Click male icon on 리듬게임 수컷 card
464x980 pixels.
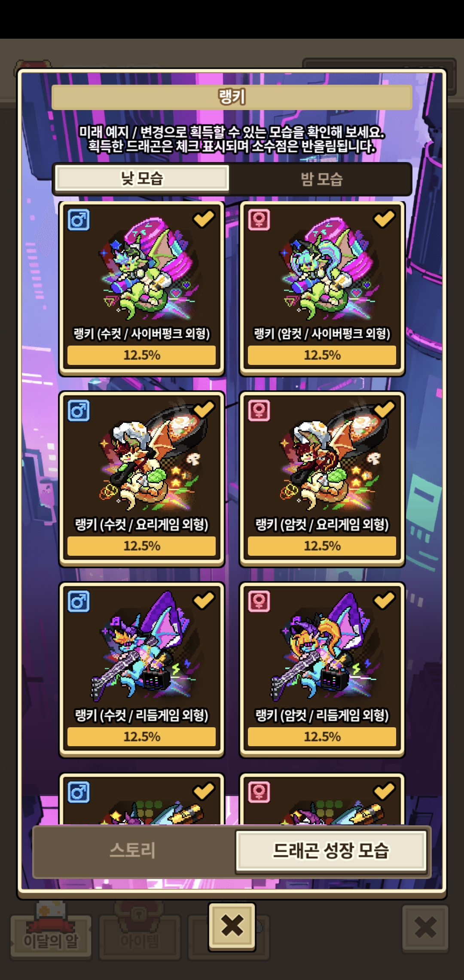[79, 601]
